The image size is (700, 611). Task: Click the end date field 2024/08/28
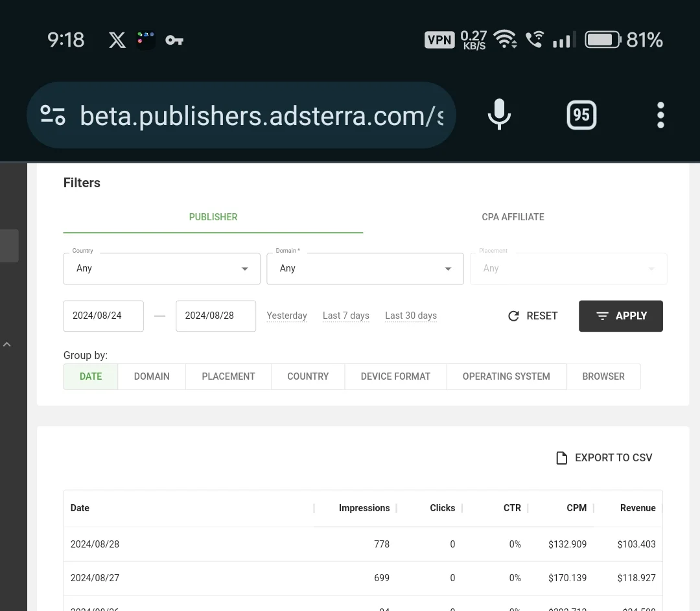point(216,316)
